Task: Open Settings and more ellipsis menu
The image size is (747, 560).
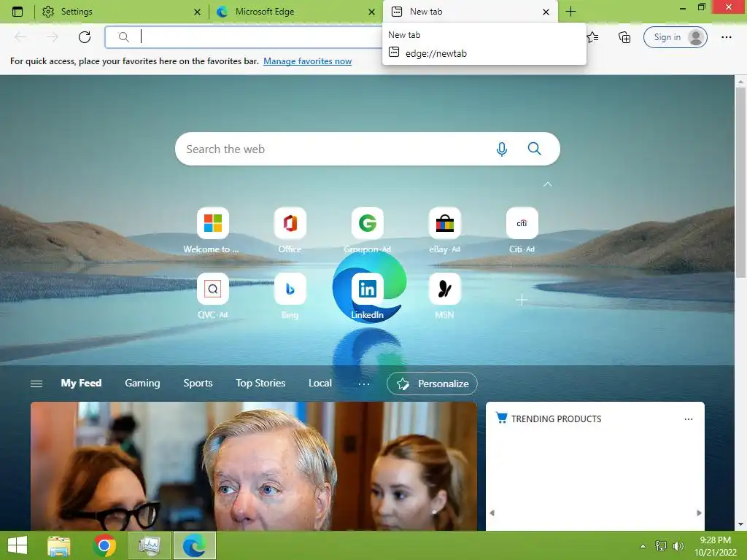Action: 726,36
